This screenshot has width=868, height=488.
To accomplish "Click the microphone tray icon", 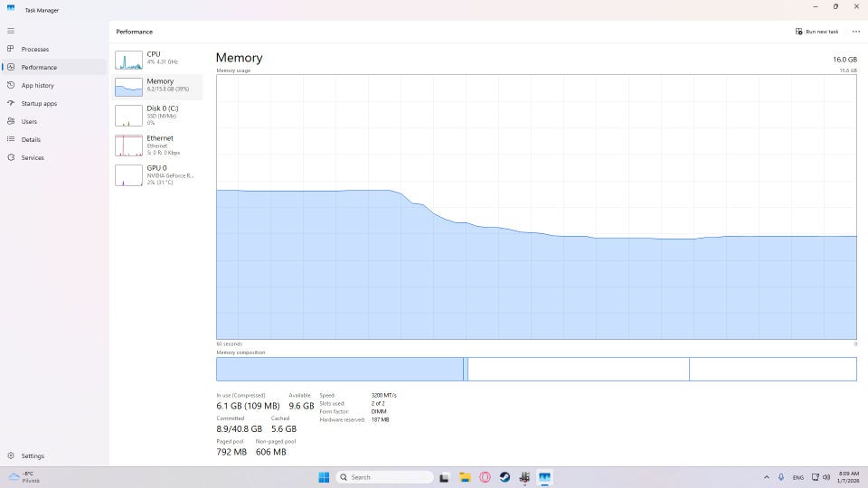I will point(781,477).
